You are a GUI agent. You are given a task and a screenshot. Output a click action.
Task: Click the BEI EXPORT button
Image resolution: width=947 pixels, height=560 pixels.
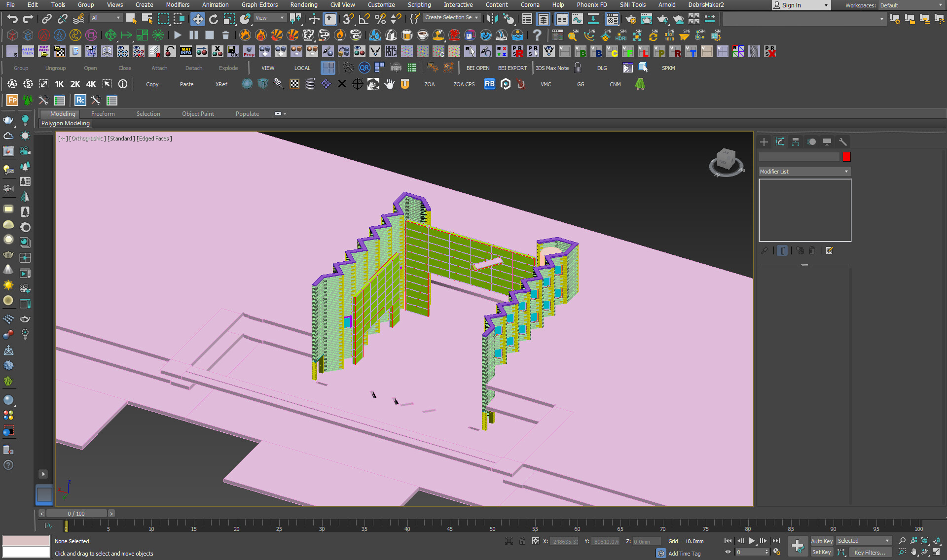click(x=512, y=68)
